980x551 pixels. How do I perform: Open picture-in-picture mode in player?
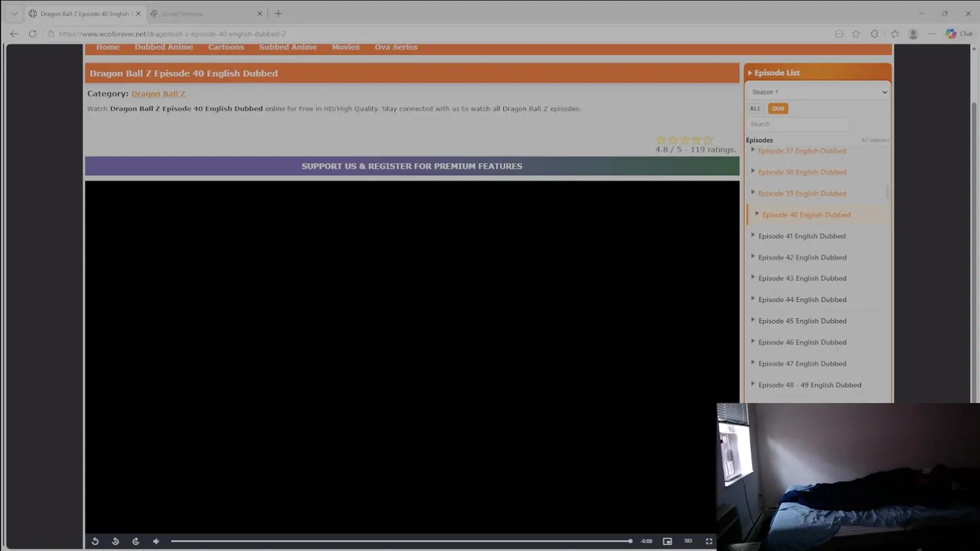coord(668,541)
